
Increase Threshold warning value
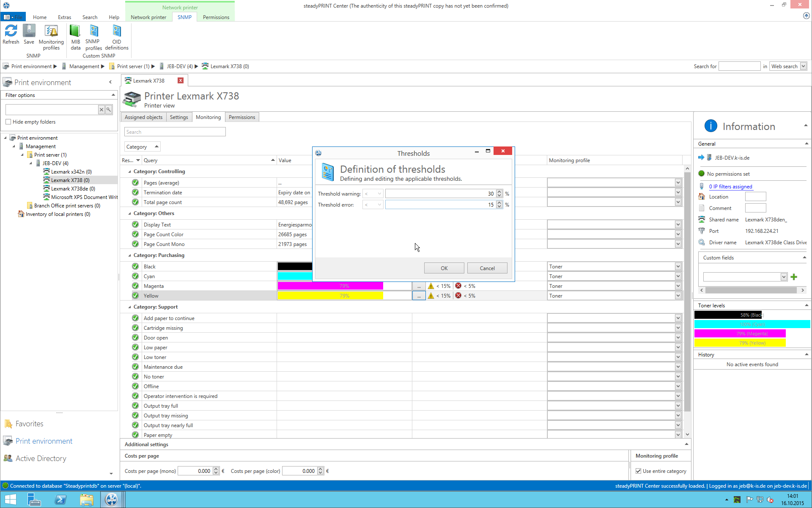tap(499, 192)
